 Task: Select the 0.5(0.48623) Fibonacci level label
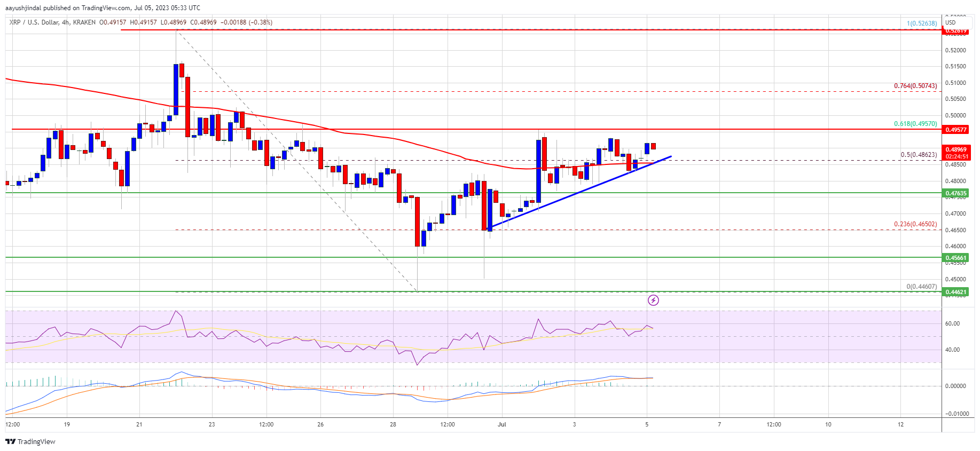coord(919,155)
